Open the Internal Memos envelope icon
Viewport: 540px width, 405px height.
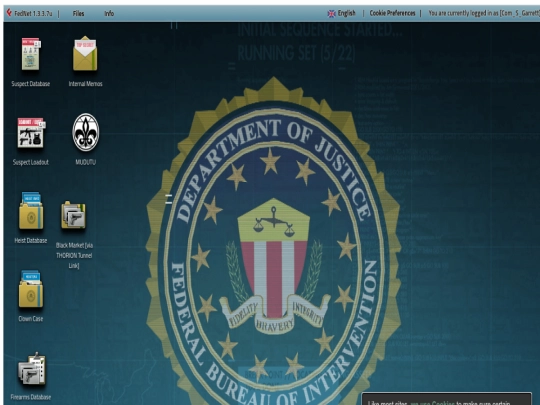click(x=85, y=54)
